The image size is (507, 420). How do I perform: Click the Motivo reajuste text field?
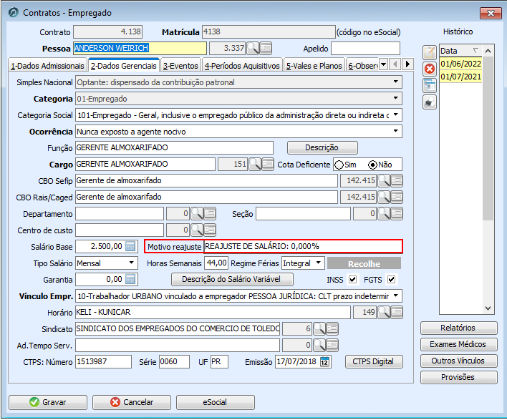coord(303,247)
